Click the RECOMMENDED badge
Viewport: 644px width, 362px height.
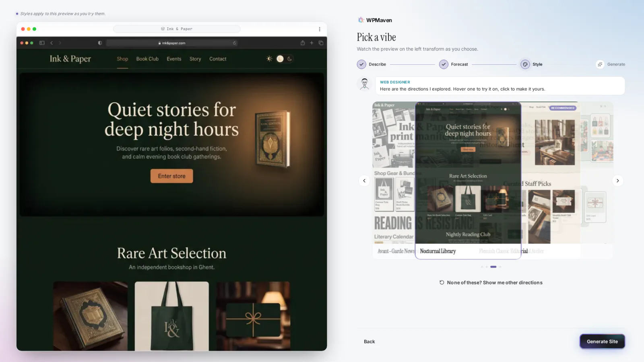click(563, 108)
